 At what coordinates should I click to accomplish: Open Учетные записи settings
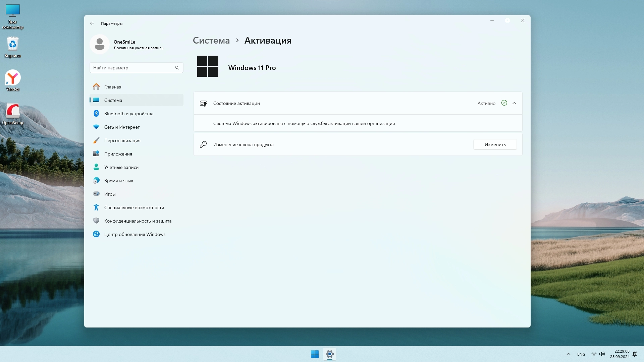pyautogui.click(x=121, y=167)
